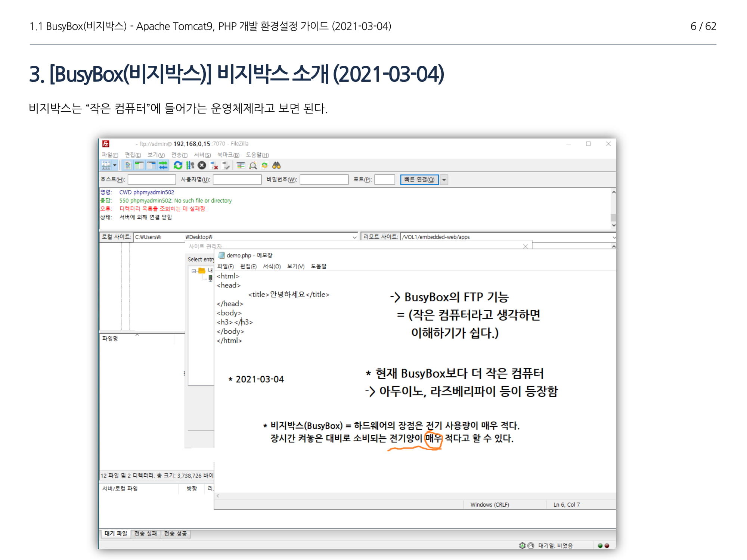Toggle message log display icon
747x560 pixels.
tap(128, 165)
